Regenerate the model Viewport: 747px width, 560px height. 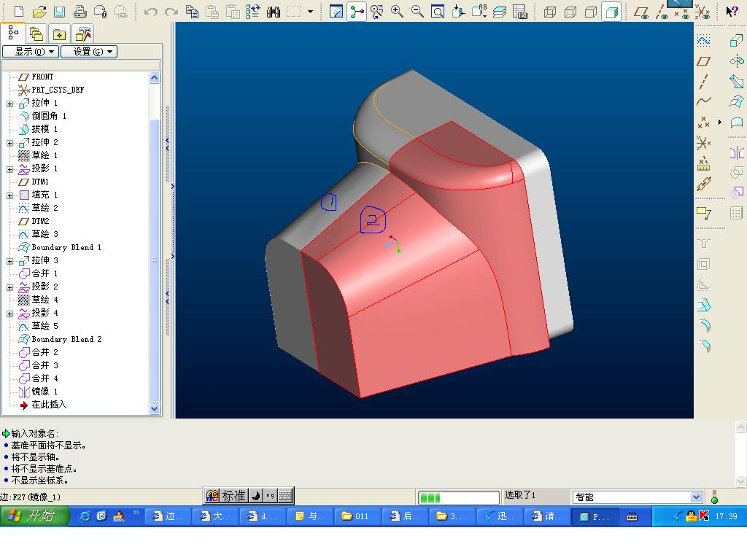252,12
